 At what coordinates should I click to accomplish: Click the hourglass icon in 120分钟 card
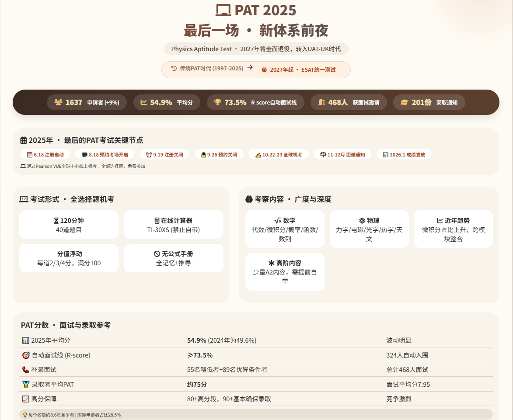pos(56,221)
